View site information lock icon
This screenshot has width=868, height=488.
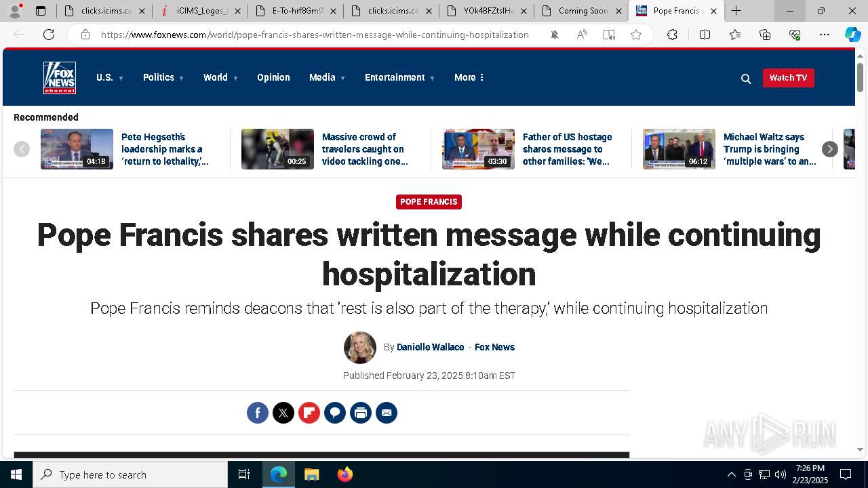[x=85, y=35]
